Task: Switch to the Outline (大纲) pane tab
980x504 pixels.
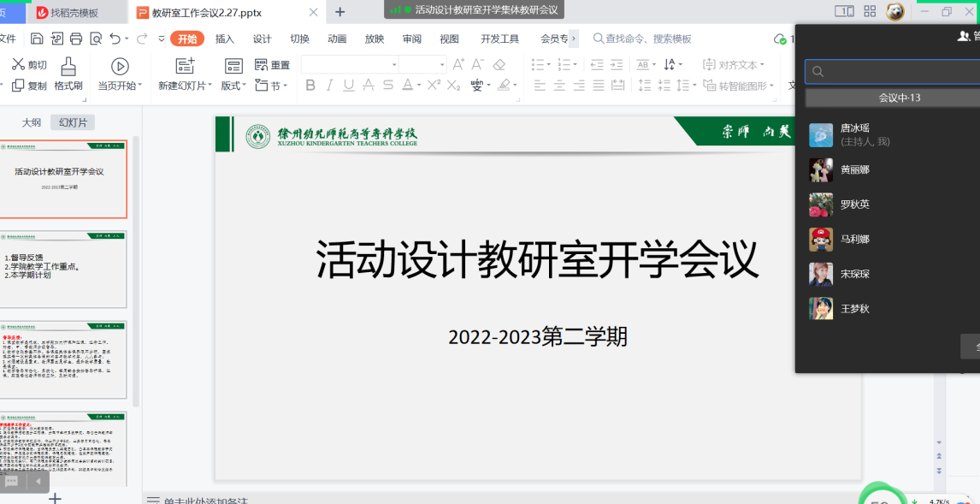Action: coord(31,122)
